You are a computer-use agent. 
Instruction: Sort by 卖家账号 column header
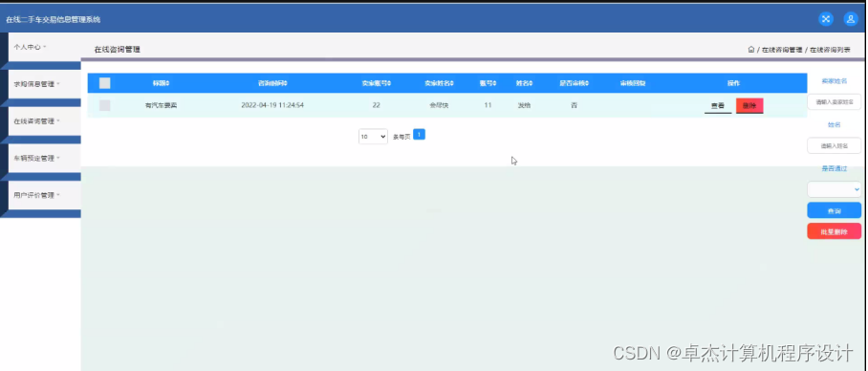point(377,83)
